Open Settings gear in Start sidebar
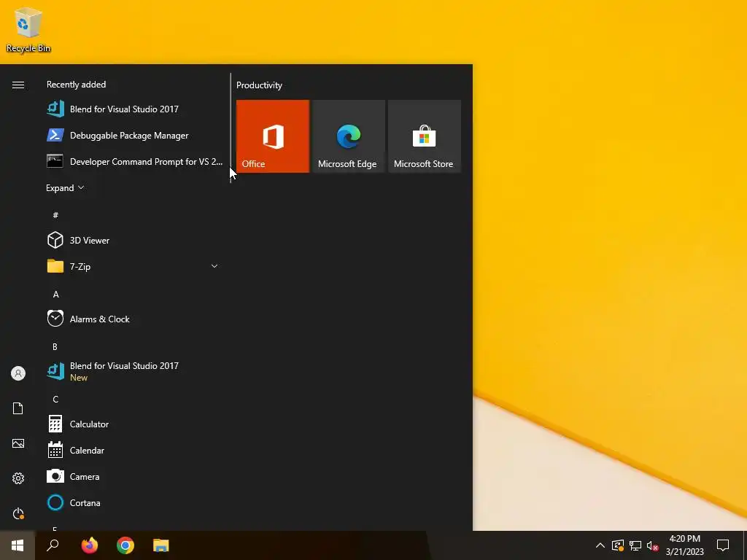 pos(18,478)
